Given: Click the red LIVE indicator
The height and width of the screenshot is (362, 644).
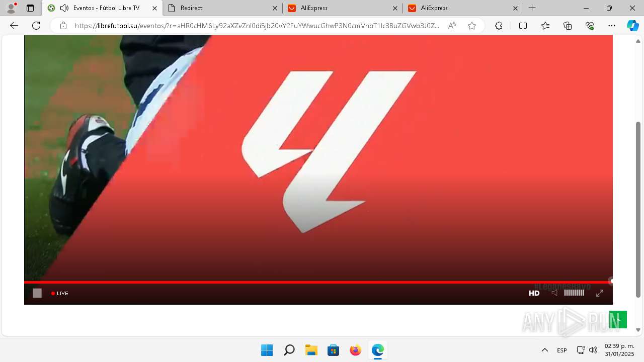Looking at the screenshot, I should [60, 293].
